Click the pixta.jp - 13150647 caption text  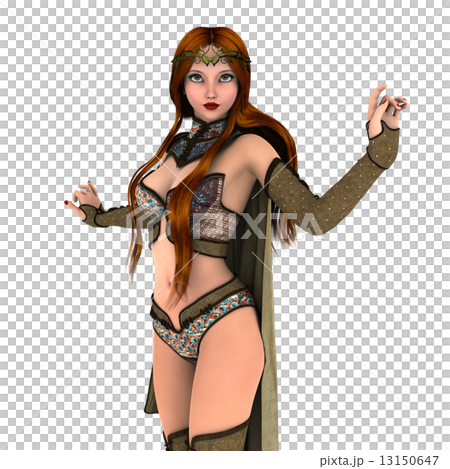tap(379, 461)
